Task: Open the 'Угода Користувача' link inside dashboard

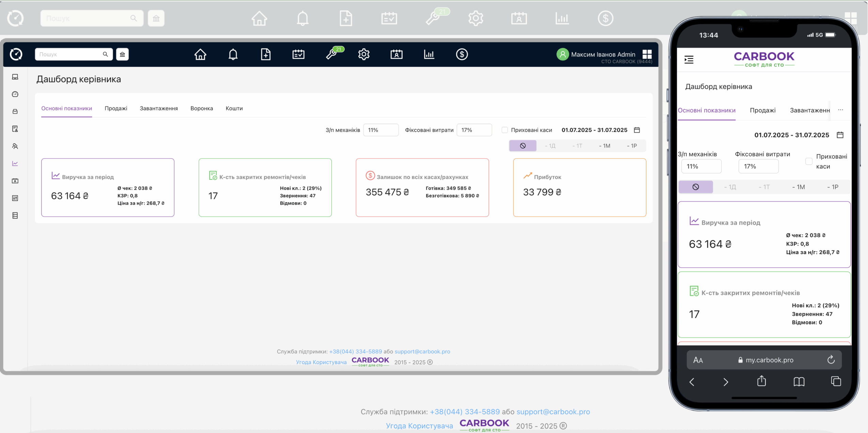Action: pos(321,362)
